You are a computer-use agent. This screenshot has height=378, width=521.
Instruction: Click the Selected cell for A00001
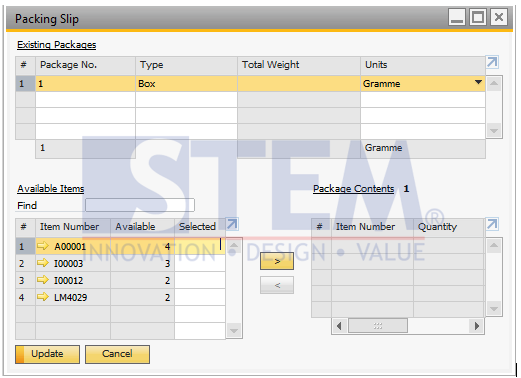tap(200, 246)
